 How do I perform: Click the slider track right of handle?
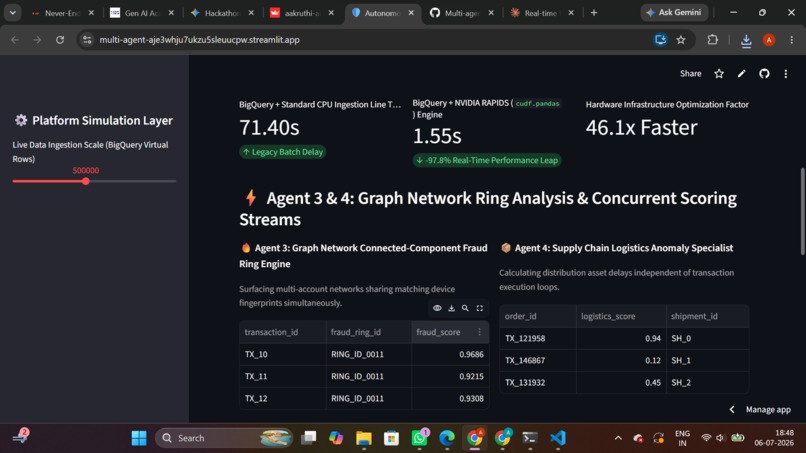pos(133,181)
